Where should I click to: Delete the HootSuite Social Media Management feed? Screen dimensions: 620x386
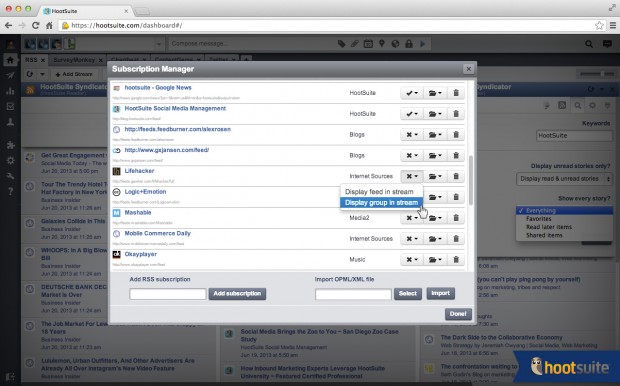click(456, 114)
